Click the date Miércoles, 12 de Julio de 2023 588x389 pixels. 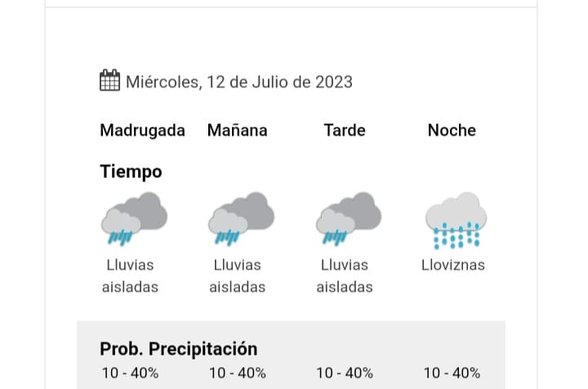coord(238,82)
